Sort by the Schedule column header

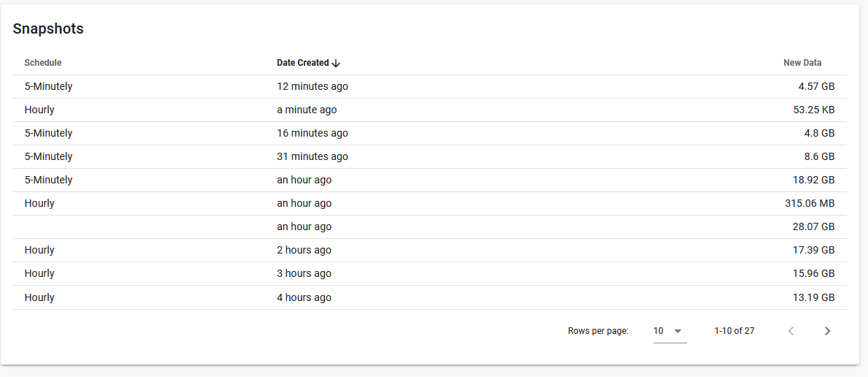pos(43,63)
